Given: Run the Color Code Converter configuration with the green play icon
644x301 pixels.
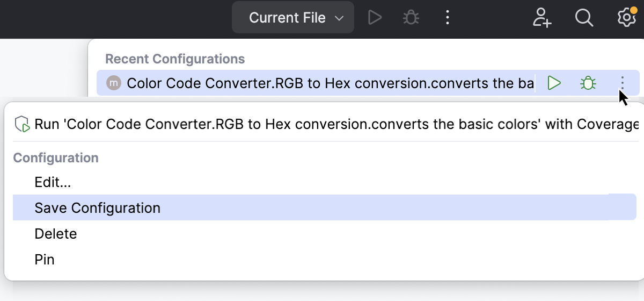Looking at the screenshot, I should pos(554,83).
